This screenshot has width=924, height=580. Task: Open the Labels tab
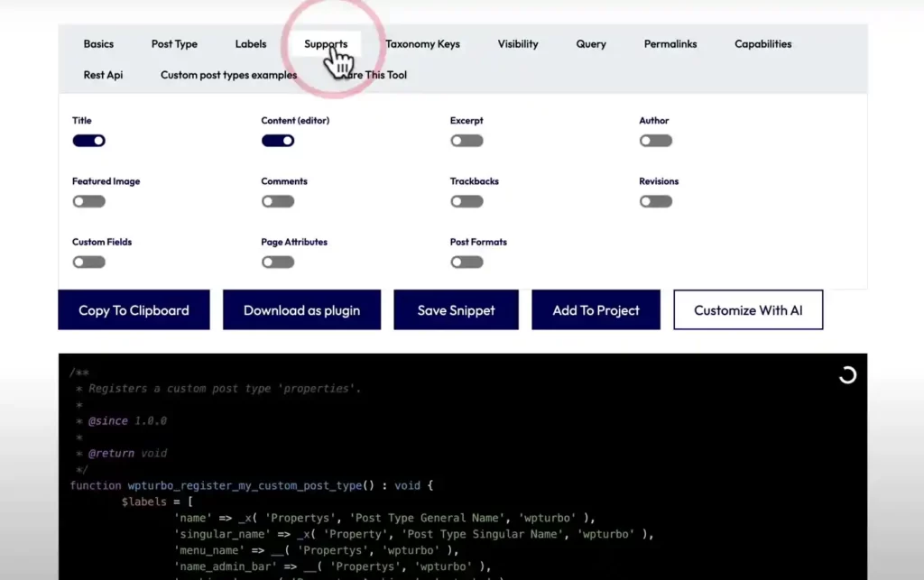tap(251, 44)
